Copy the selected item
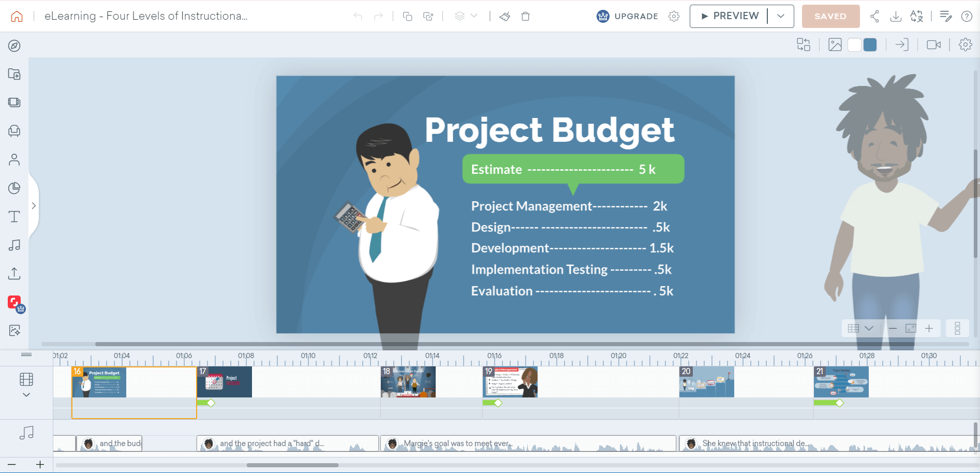 click(x=407, y=16)
